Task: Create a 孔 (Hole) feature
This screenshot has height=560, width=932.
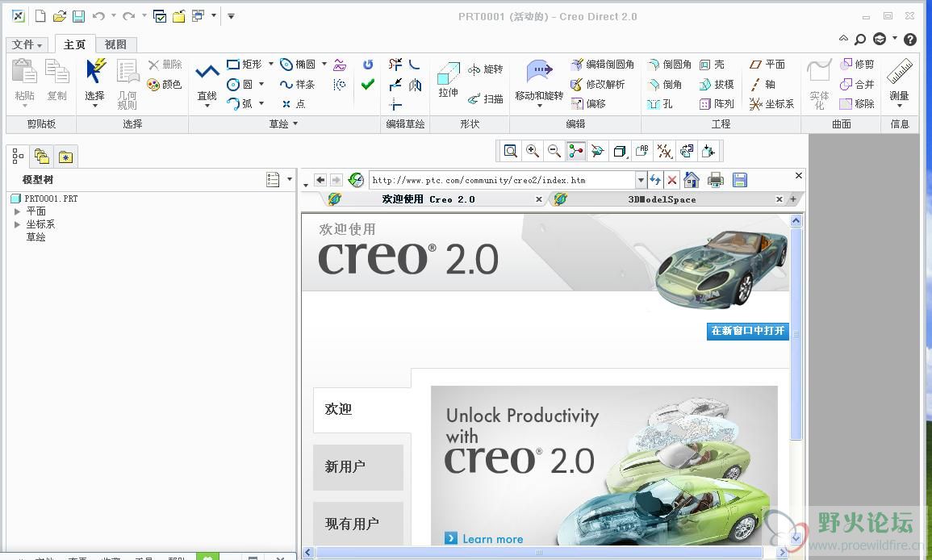Action: (660, 104)
